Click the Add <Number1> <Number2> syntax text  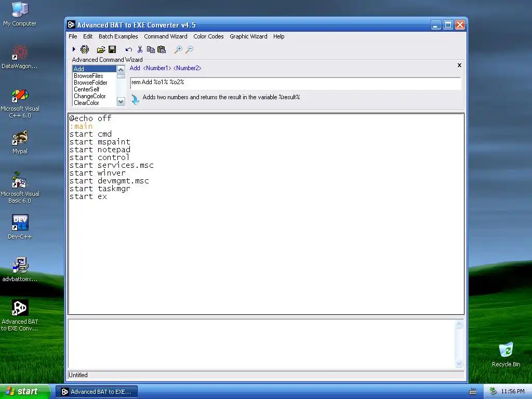tap(165, 68)
